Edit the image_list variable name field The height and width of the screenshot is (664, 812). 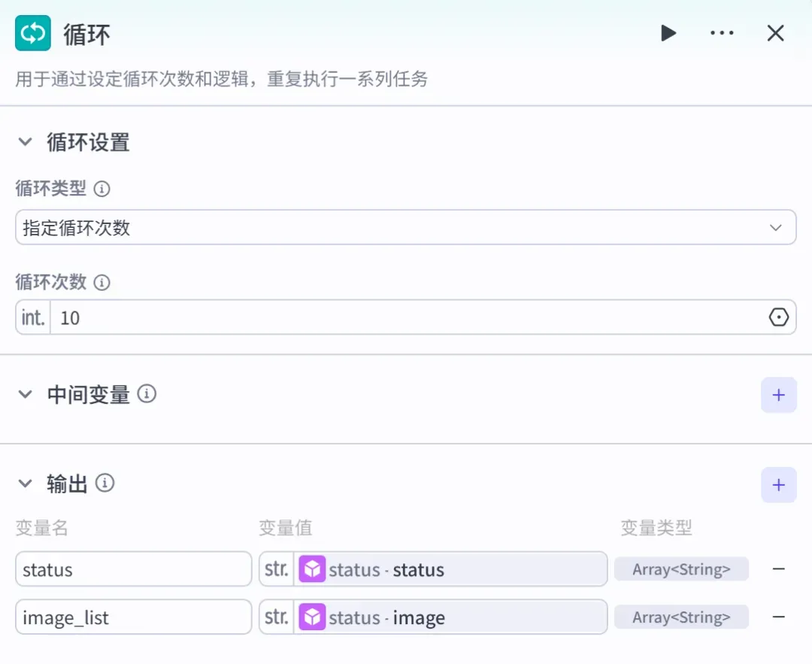tap(134, 617)
